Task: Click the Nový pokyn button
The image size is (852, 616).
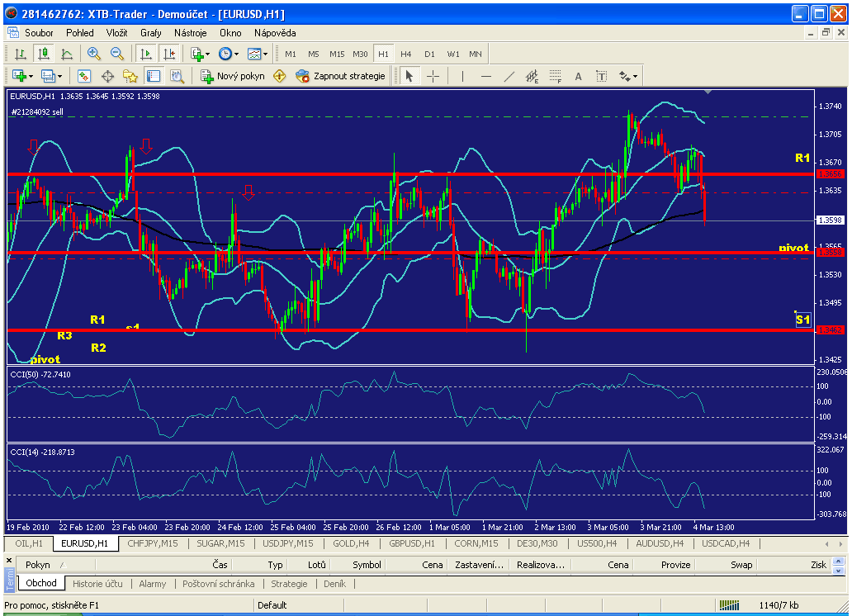Action: (233, 76)
